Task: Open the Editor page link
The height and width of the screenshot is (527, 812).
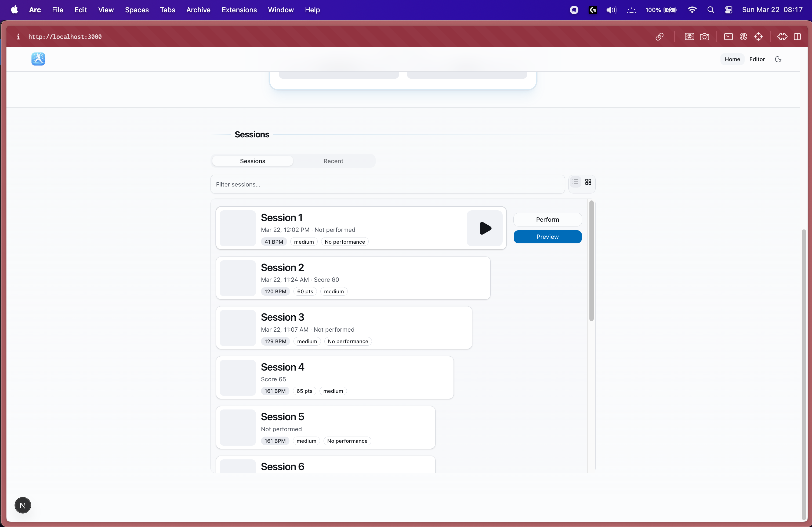Action: [757, 59]
